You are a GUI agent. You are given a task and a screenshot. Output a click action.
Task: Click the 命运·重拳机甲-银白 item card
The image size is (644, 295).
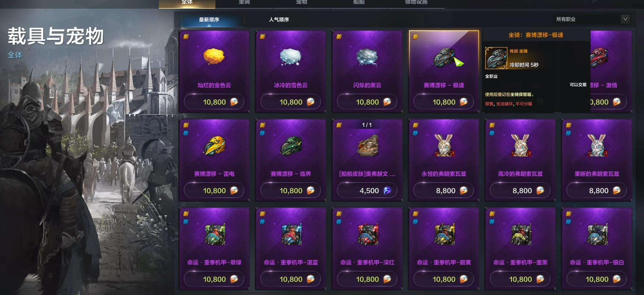(597, 249)
